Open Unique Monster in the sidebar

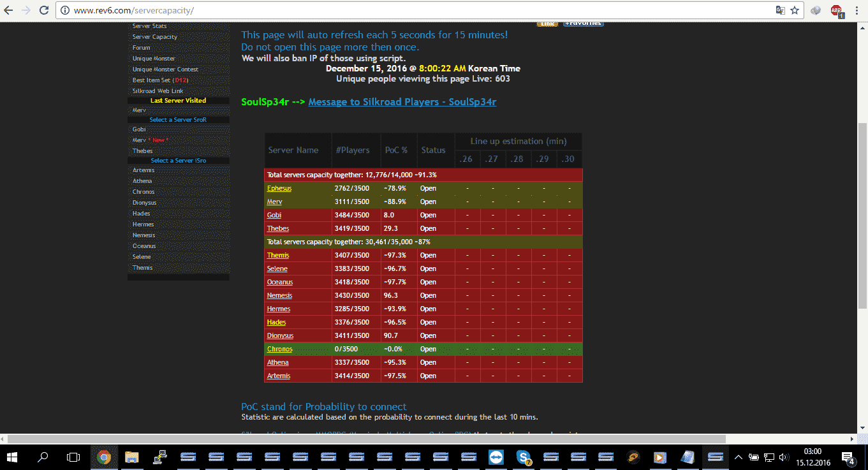[154, 59]
